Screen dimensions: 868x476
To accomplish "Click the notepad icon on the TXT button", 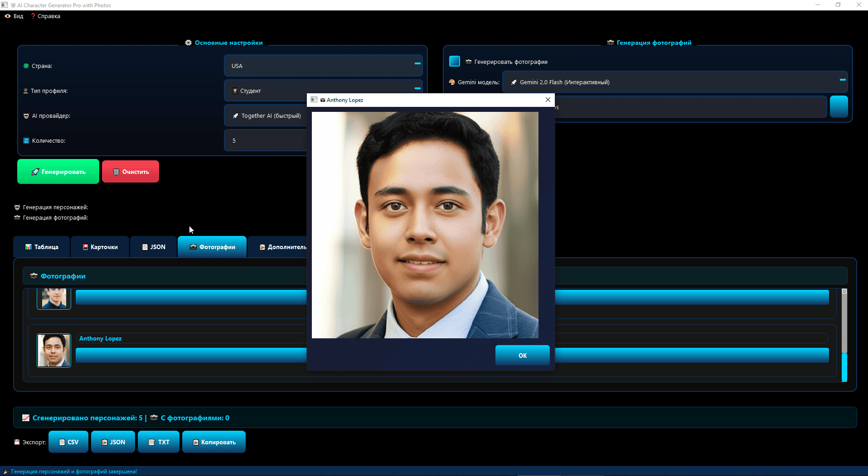I will tap(152, 442).
